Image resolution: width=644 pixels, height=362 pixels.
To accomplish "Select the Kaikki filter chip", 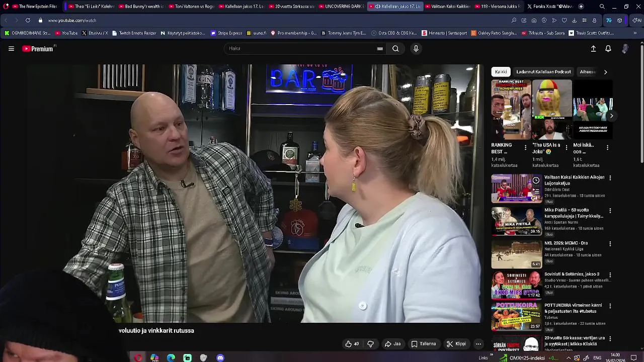I will tap(501, 72).
